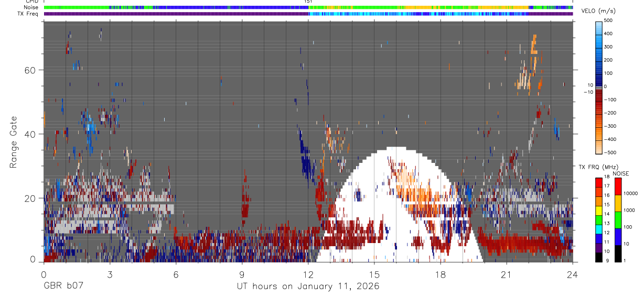Click the "21" hour tick label on time axis

click(x=506, y=274)
